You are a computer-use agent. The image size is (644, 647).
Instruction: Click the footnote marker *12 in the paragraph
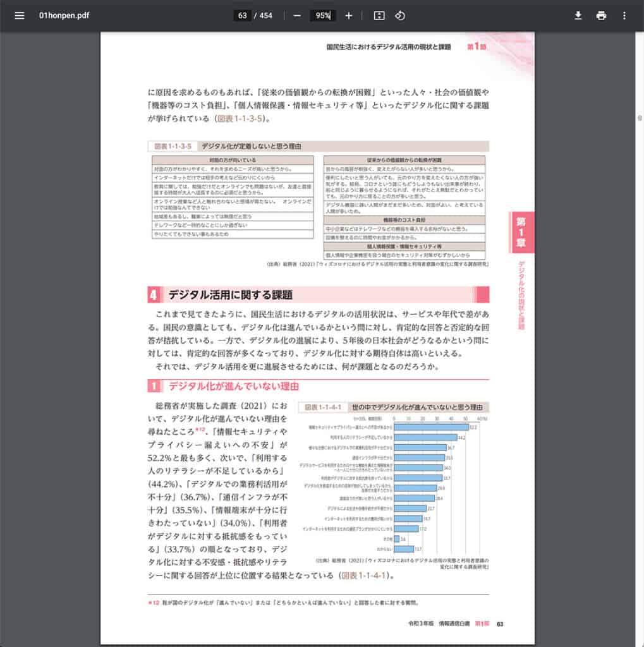200,430
